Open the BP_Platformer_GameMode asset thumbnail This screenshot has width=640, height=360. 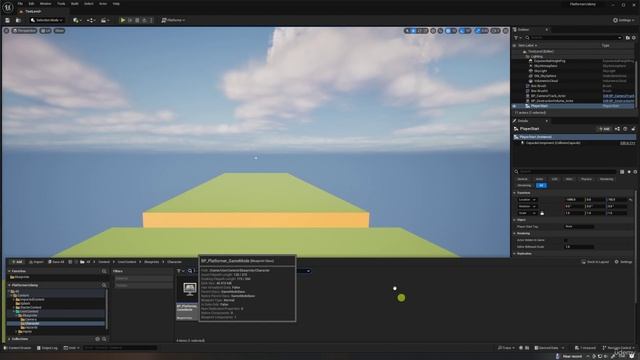[189, 289]
